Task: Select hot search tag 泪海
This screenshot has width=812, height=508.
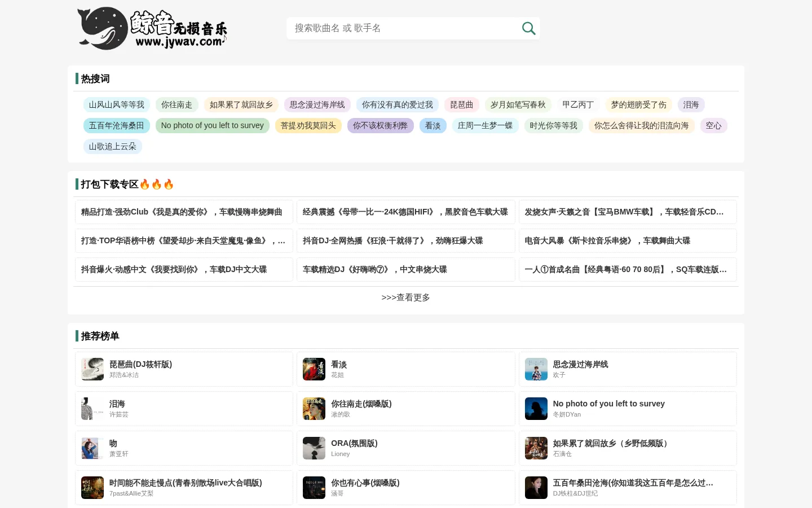Action: point(691,104)
